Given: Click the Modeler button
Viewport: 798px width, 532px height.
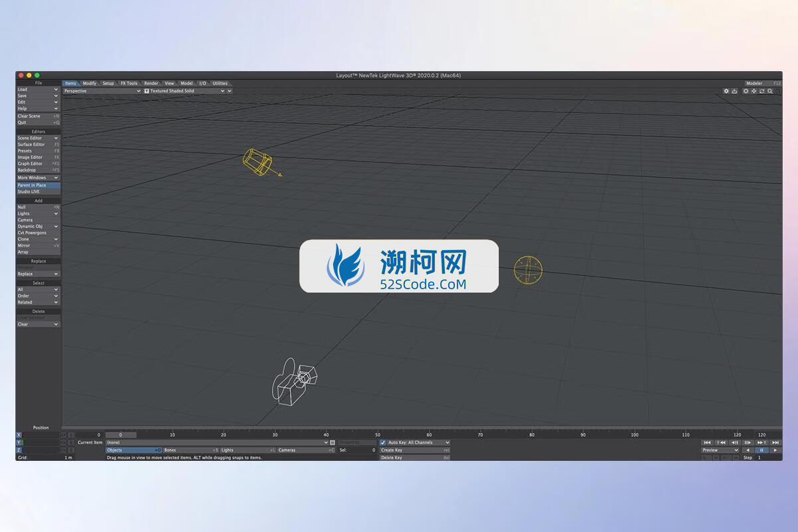Looking at the screenshot, I should (763, 83).
